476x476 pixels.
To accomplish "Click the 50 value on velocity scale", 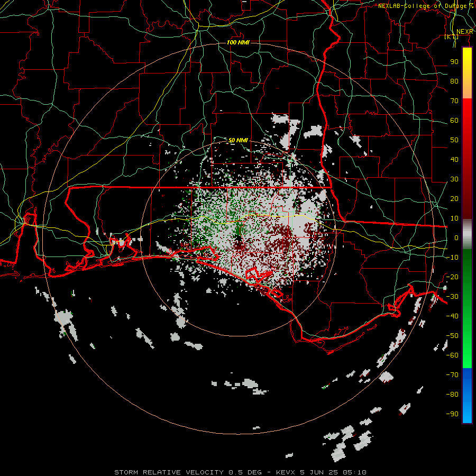I will click(454, 140).
